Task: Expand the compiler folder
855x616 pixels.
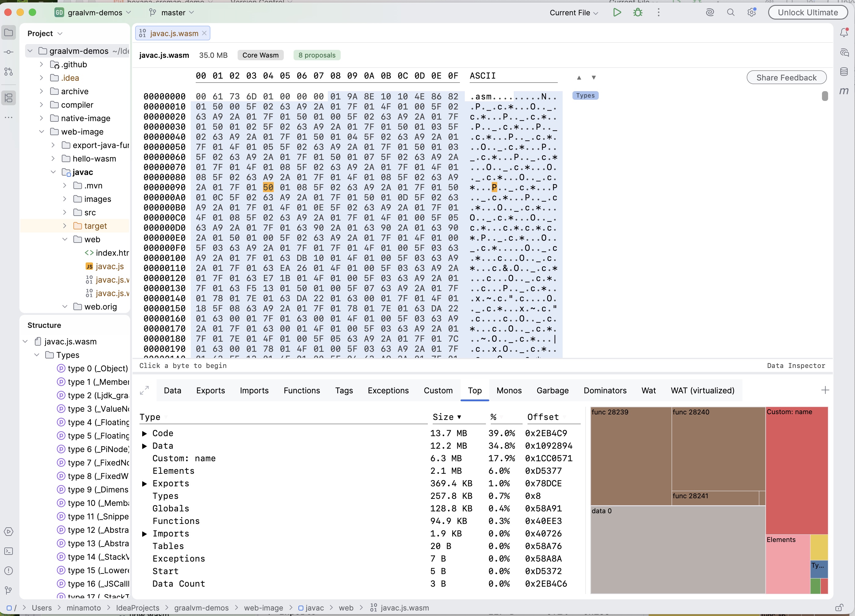Action: tap(42, 105)
